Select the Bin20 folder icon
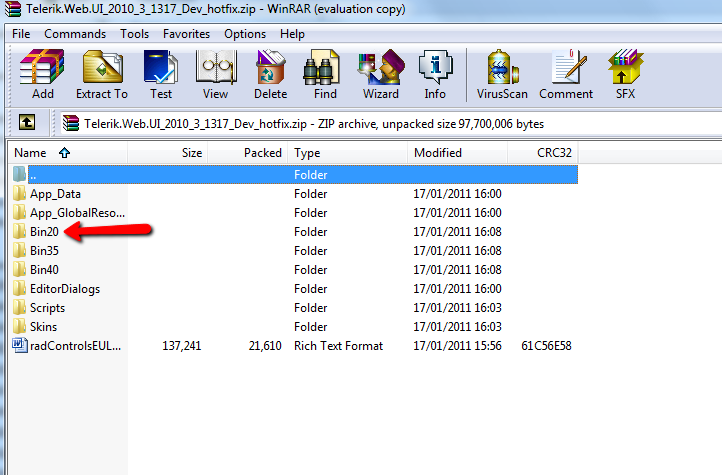The height and width of the screenshot is (475, 722). (19, 232)
